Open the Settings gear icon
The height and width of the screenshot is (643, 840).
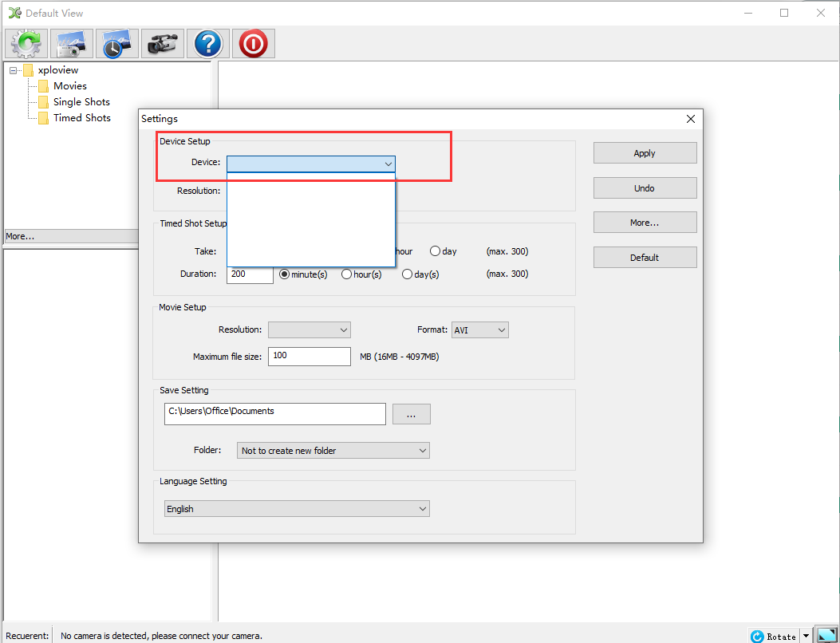click(x=26, y=43)
